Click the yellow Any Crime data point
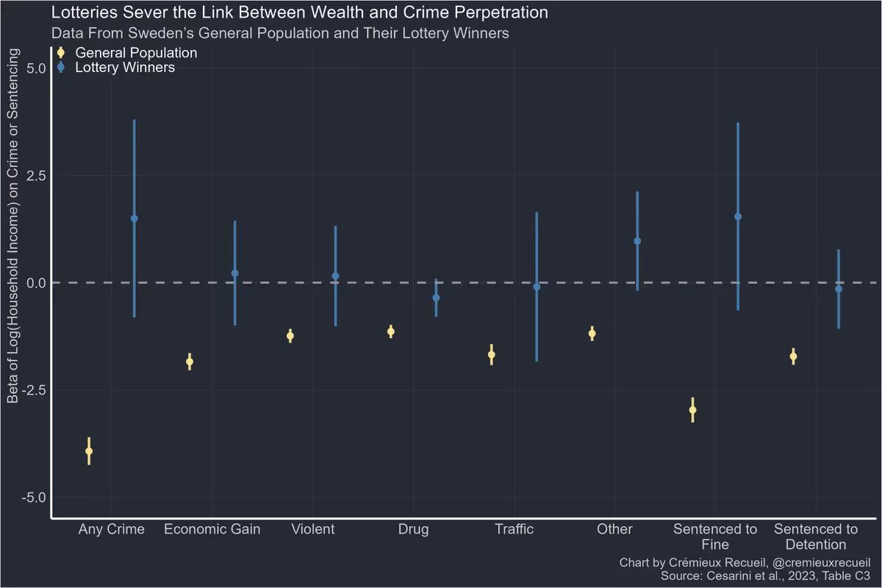 pos(89,451)
